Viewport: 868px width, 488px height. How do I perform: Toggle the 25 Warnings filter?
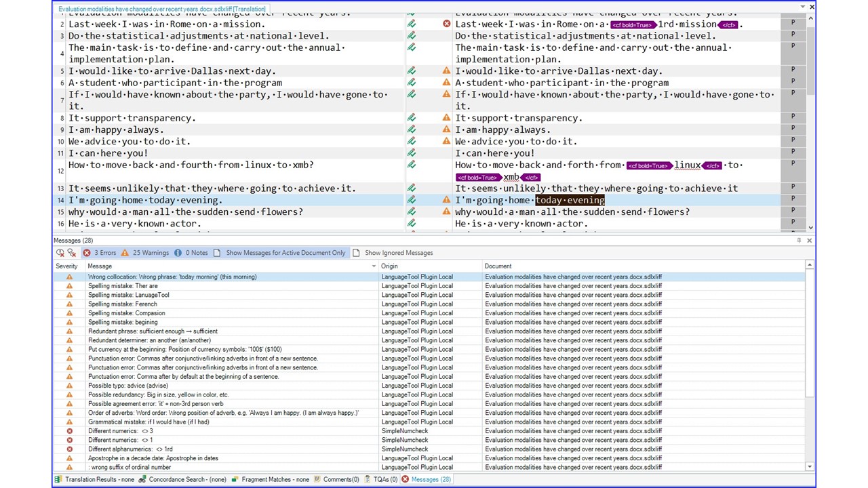[144, 253]
